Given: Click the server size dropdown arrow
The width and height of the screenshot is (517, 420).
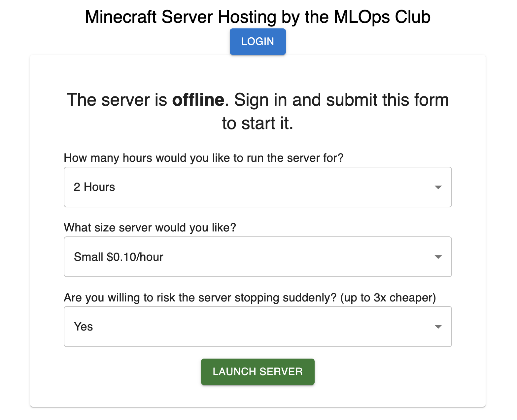Looking at the screenshot, I should pyautogui.click(x=438, y=257).
